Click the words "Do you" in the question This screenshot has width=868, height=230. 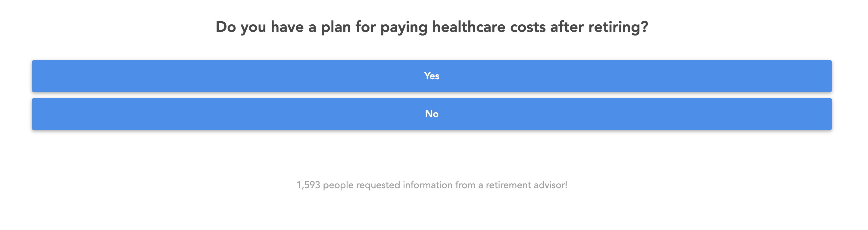241,27
